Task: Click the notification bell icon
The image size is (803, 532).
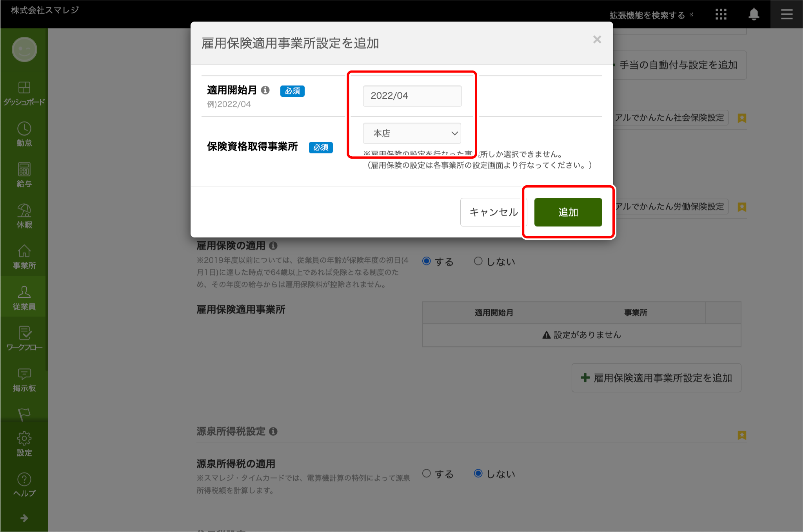Action: [x=754, y=14]
